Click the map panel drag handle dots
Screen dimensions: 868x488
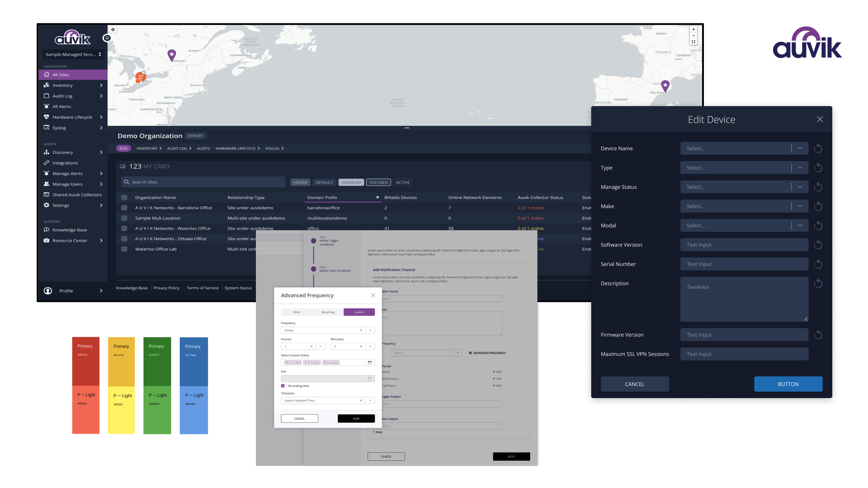click(407, 128)
